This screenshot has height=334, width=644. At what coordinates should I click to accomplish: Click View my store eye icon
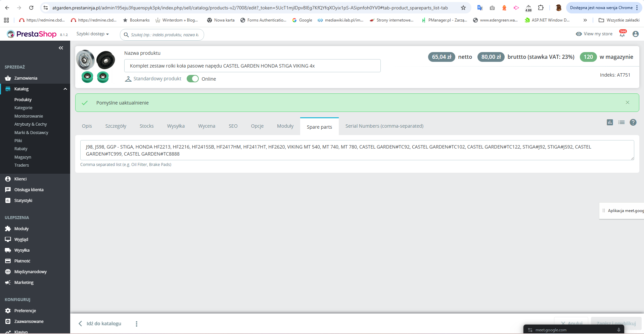pyautogui.click(x=579, y=34)
